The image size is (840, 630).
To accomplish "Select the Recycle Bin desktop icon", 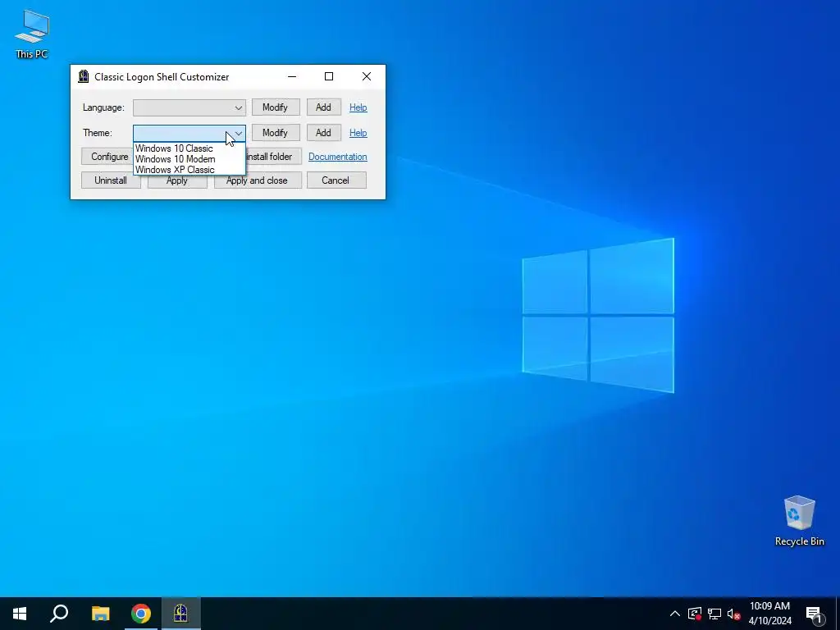I will pyautogui.click(x=799, y=521).
